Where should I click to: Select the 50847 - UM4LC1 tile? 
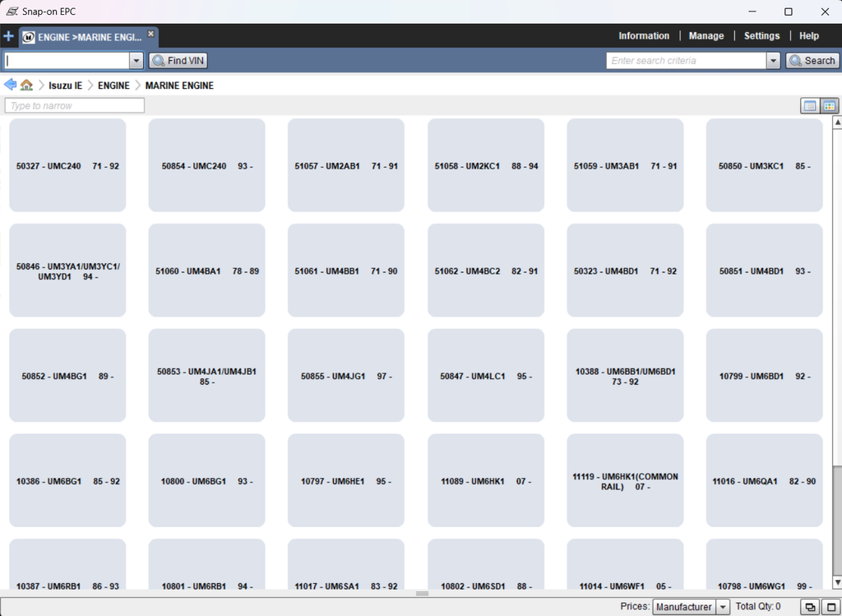486,376
